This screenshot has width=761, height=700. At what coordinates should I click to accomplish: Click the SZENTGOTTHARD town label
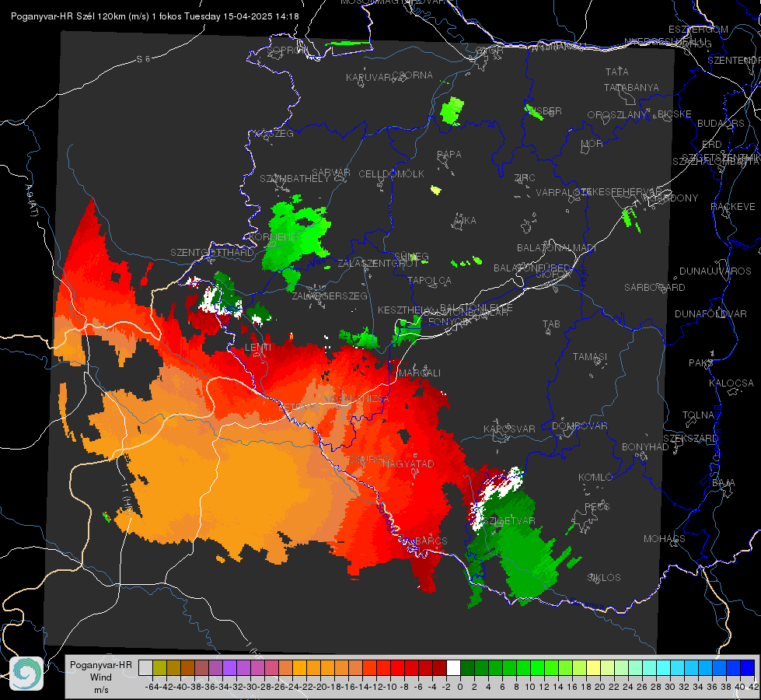[x=212, y=253]
